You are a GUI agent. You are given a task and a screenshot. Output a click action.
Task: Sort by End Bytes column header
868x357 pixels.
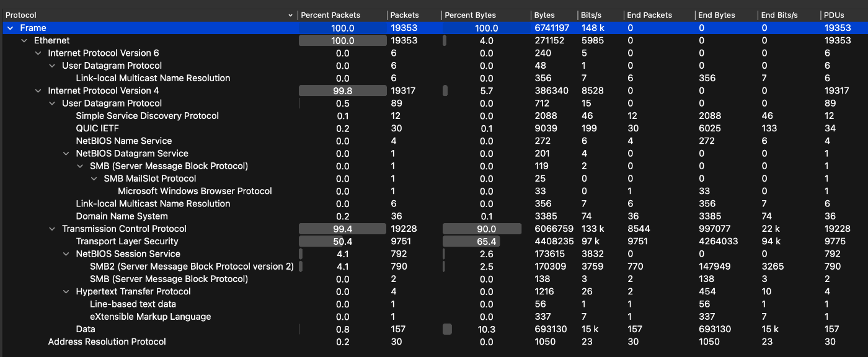pos(726,15)
